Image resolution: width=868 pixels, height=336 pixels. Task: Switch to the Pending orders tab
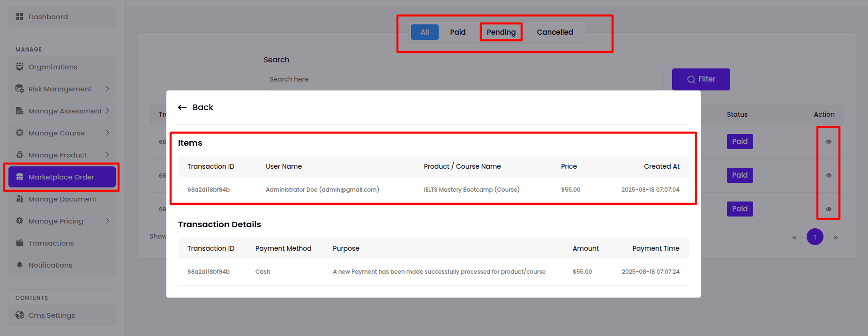(x=501, y=32)
